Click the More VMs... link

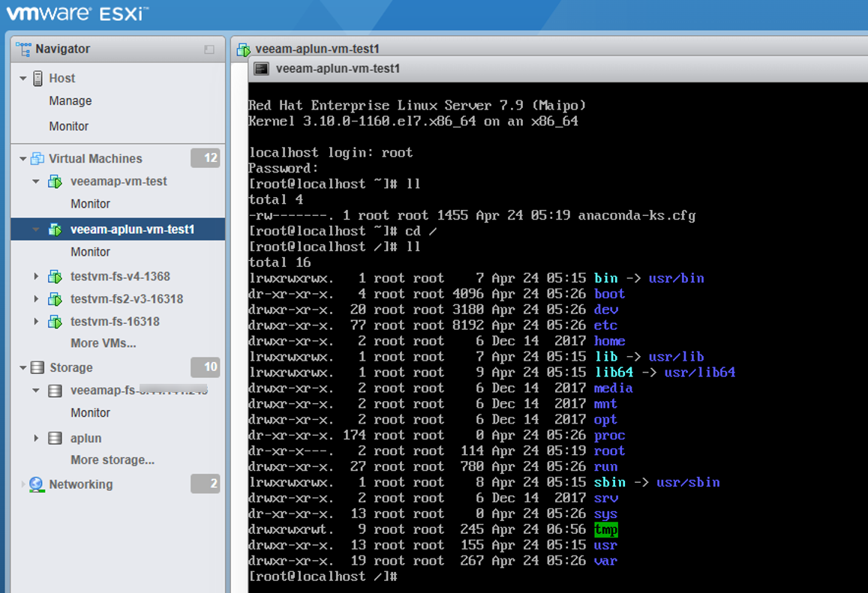click(104, 343)
